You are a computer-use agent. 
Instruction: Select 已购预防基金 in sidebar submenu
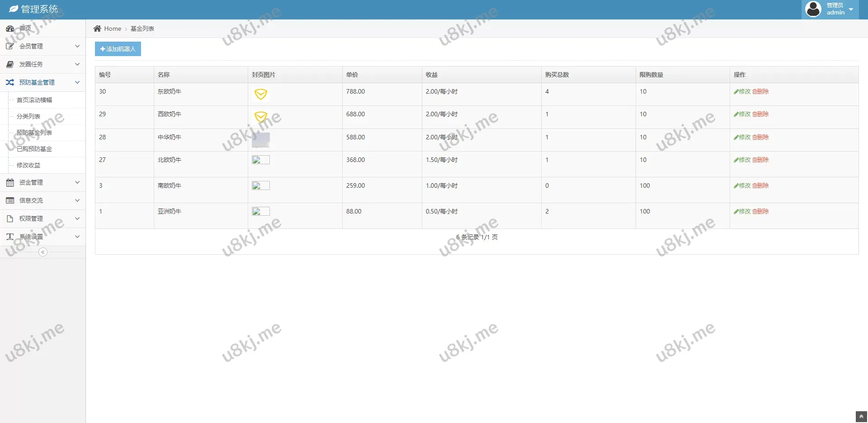coord(34,149)
